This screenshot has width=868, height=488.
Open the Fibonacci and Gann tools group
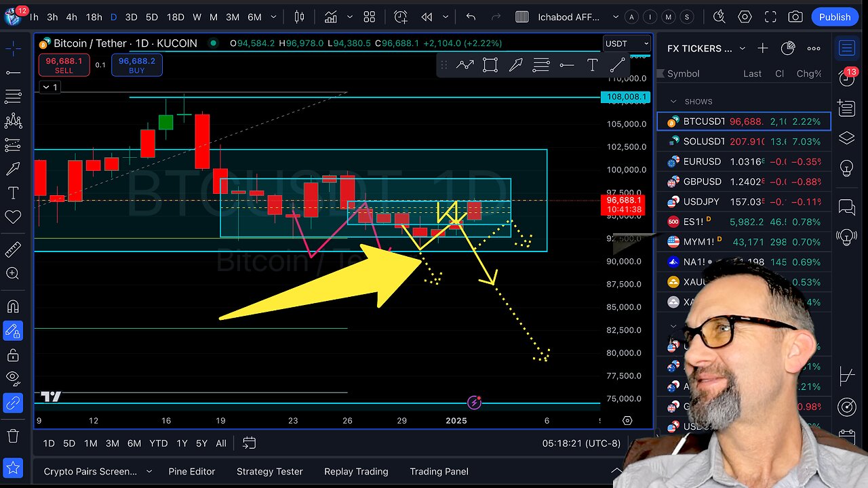click(x=13, y=97)
